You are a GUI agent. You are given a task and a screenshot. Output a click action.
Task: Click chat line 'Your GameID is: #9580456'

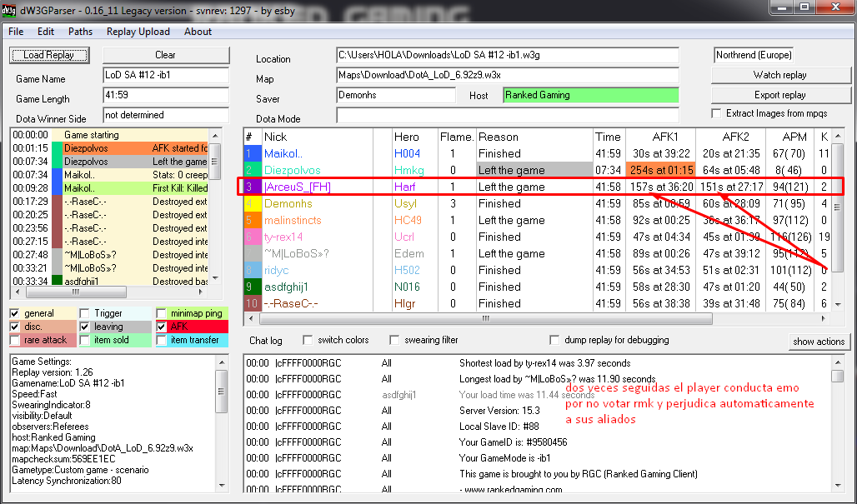click(x=513, y=442)
